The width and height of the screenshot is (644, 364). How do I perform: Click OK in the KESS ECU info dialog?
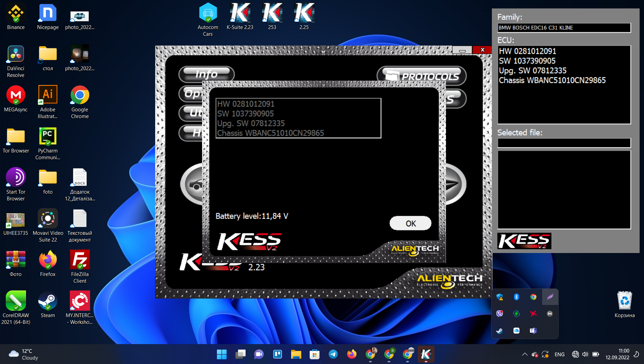pos(410,223)
